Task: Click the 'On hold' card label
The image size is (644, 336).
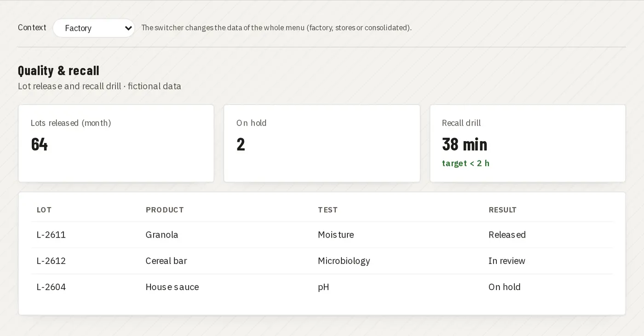Action: [251, 123]
